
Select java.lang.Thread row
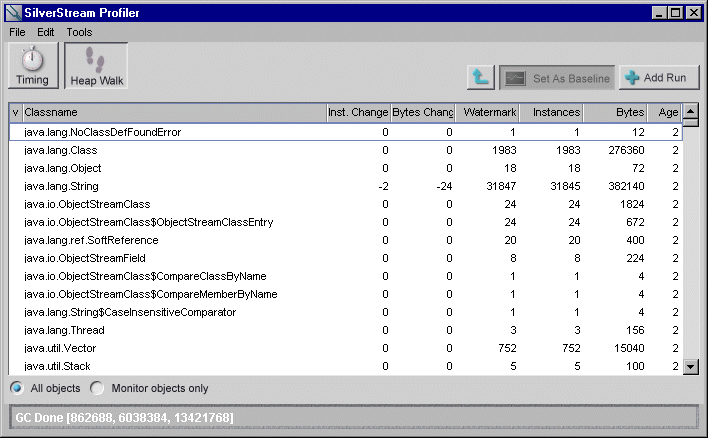[x=346, y=330]
